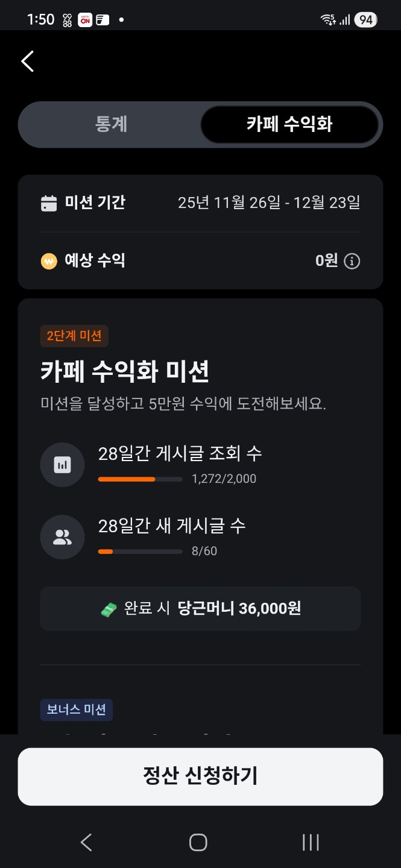The width and height of the screenshot is (401, 868).
Task: Tap the chart icon for 게시글 조회 수
Action: (62, 465)
